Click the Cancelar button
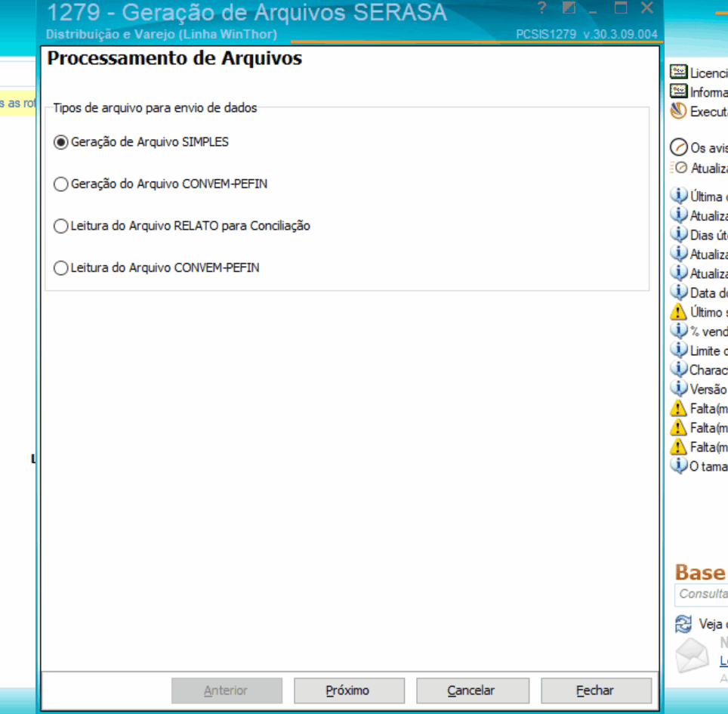Screen dimensions: 728x714 473,691
